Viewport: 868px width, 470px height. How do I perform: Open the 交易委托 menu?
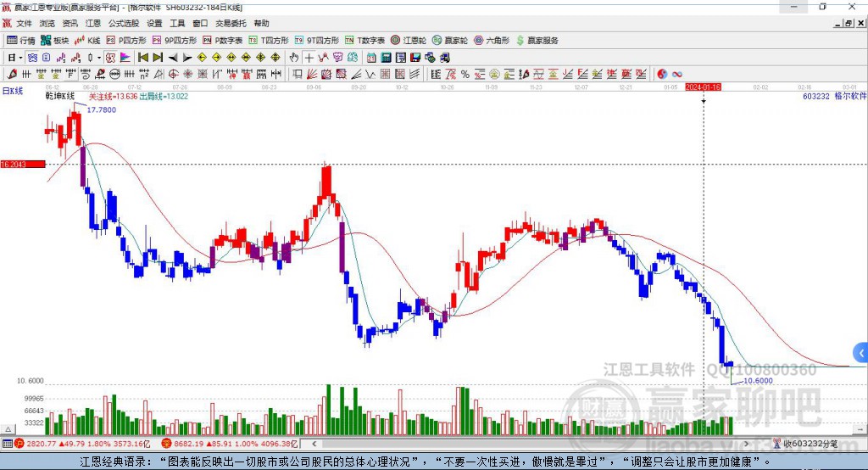pos(231,23)
